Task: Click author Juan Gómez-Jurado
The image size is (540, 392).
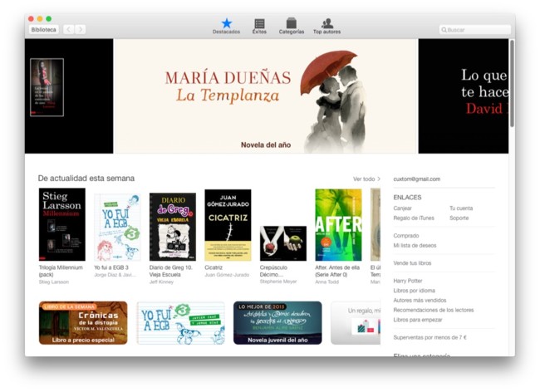Action: pyautogui.click(x=227, y=275)
